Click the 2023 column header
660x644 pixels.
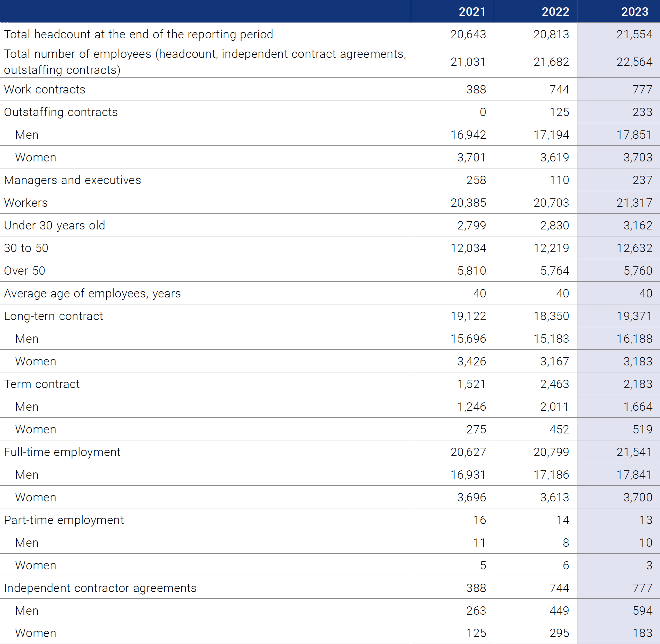[x=635, y=12]
